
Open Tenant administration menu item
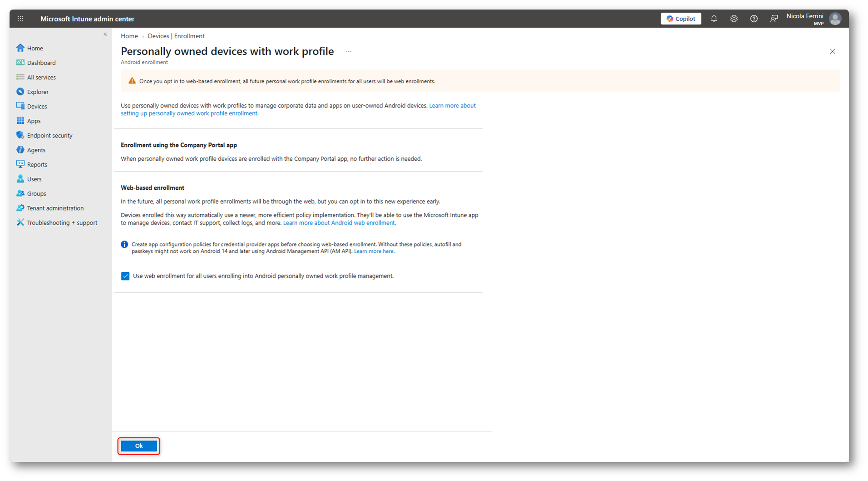coord(55,208)
